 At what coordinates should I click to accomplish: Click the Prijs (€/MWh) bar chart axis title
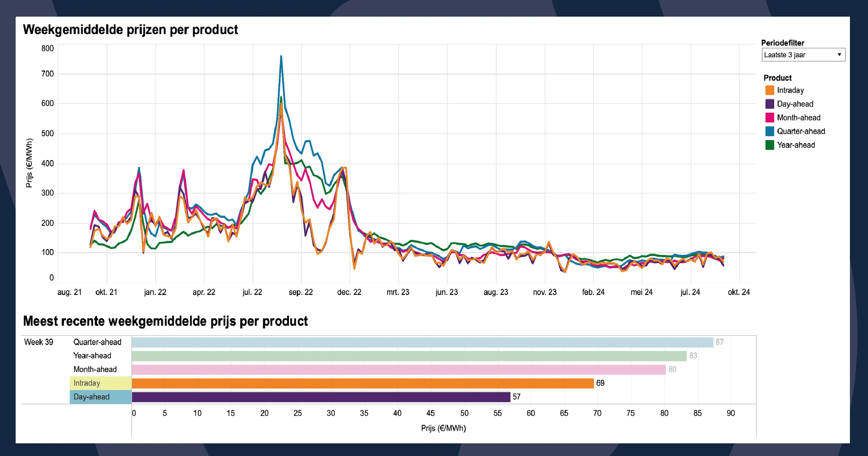(443, 428)
